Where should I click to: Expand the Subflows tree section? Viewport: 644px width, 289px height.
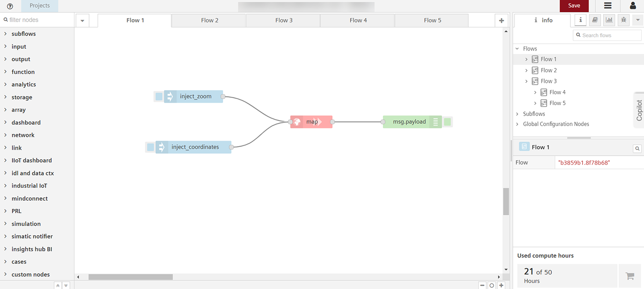tap(517, 114)
